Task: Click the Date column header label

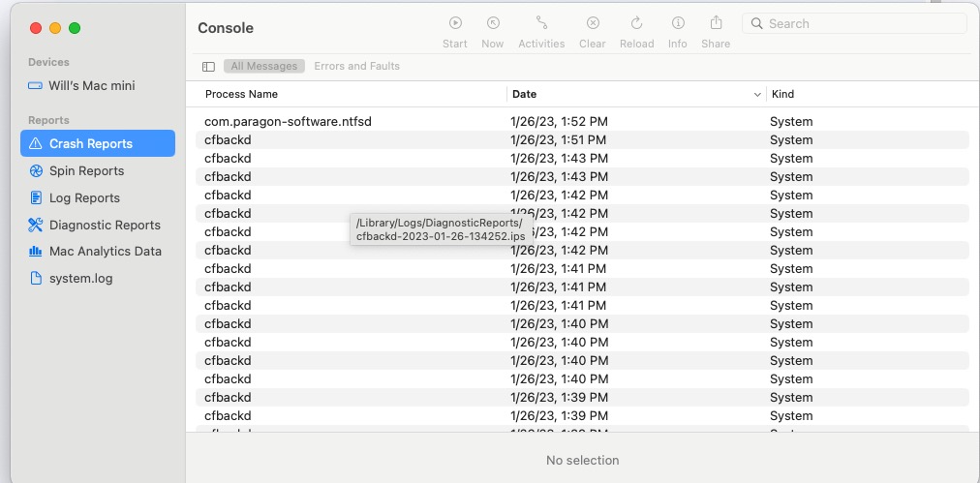Action: pos(524,94)
